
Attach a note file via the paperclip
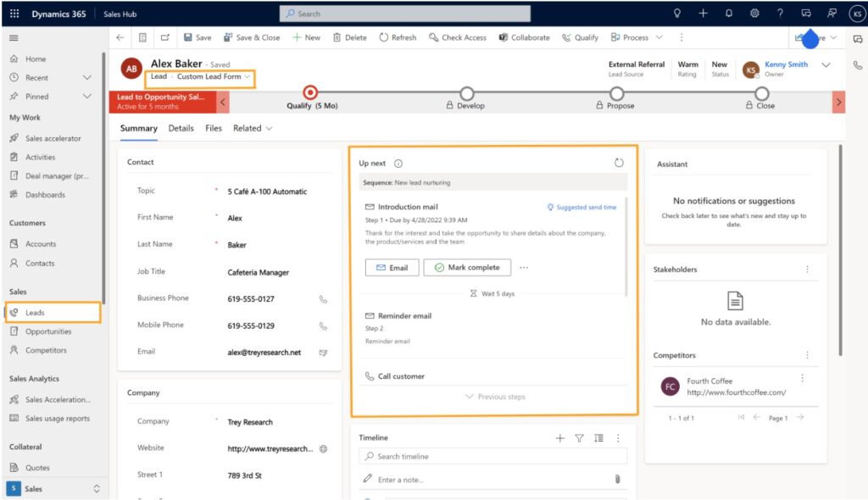point(618,479)
